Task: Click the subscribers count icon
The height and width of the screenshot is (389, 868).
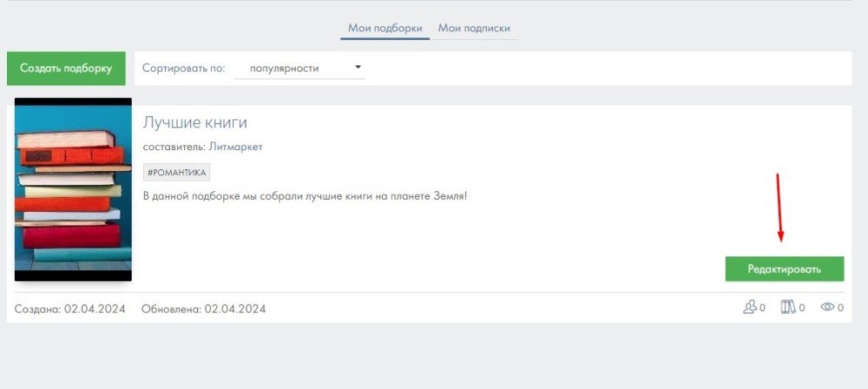Action: (749, 307)
